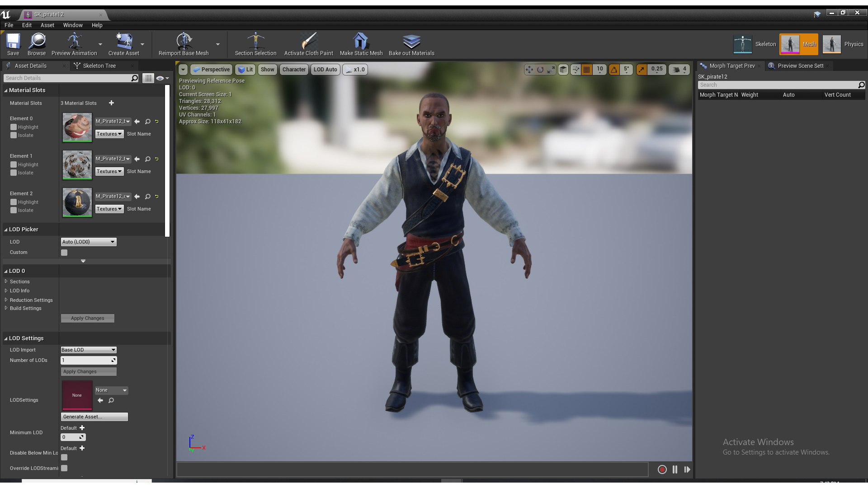Switch to Skeleton Tree tab
Image resolution: width=868 pixels, height=488 pixels.
pos(99,66)
